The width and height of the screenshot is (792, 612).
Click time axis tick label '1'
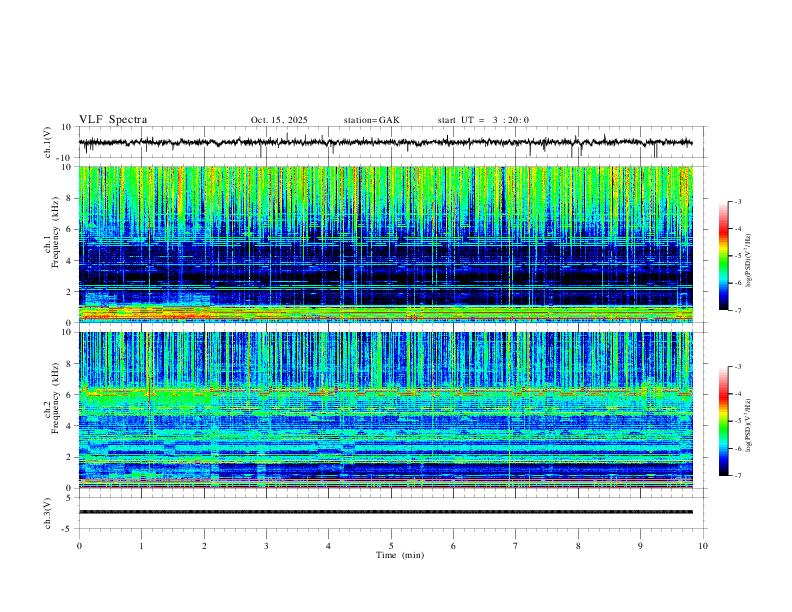(x=141, y=546)
